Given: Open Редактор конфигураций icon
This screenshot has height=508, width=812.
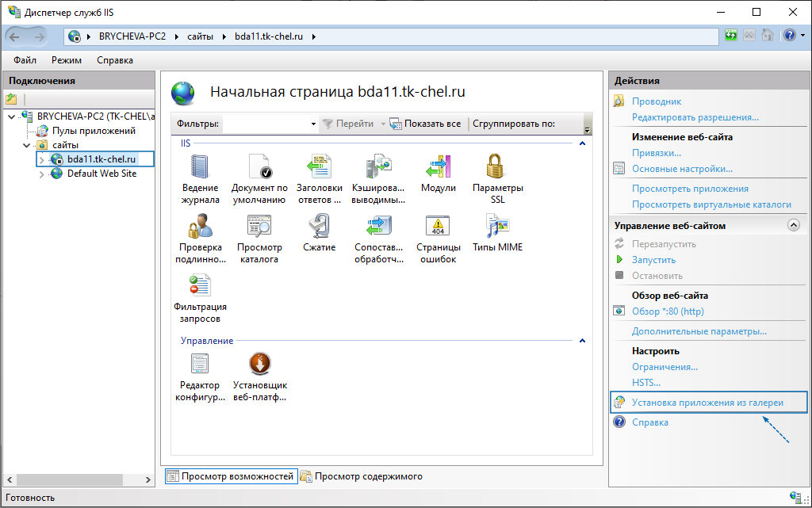Looking at the screenshot, I should click(200, 376).
